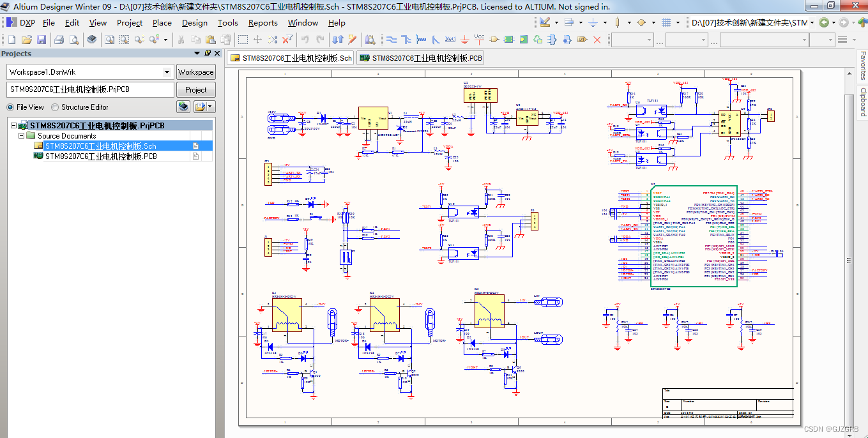
Task: Open the power sources dropdown
Action: [x=605, y=22]
